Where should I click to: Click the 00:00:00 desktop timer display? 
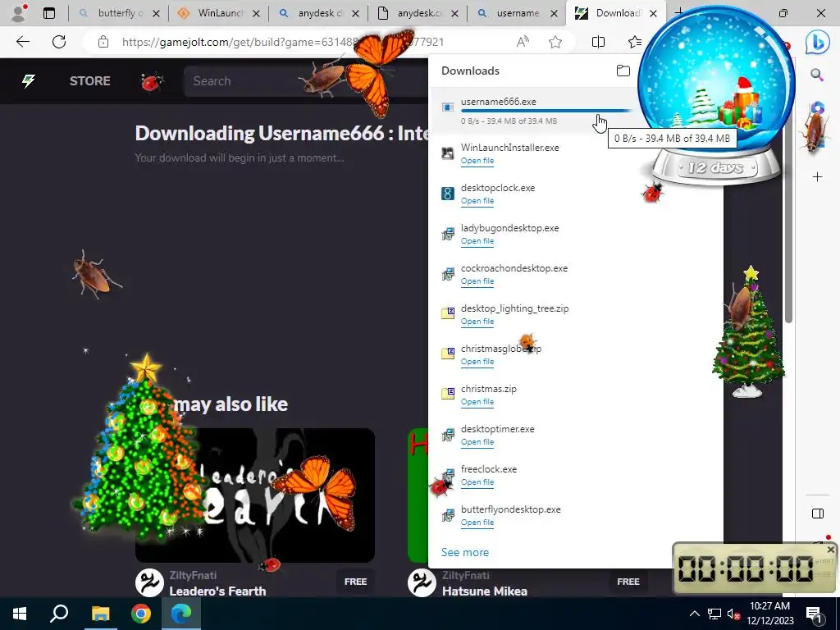tap(745, 568)
